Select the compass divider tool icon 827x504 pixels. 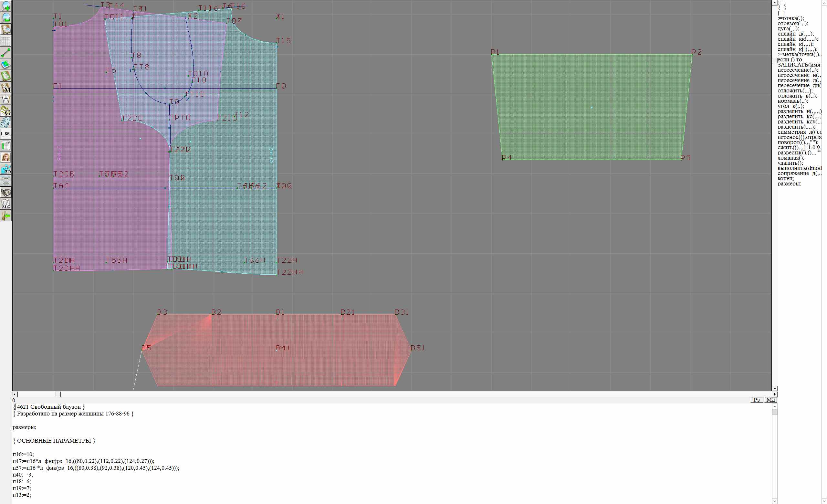click(x=6, y=99)
